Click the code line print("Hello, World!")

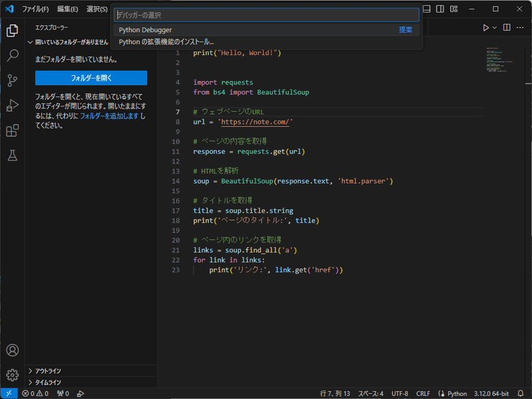click(x=237, y=53)
